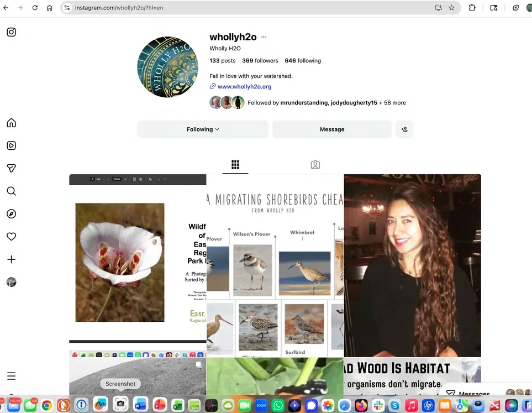532x413 pixels.
Task: Bookmark this page with star icon
Action: pos(451,8)
